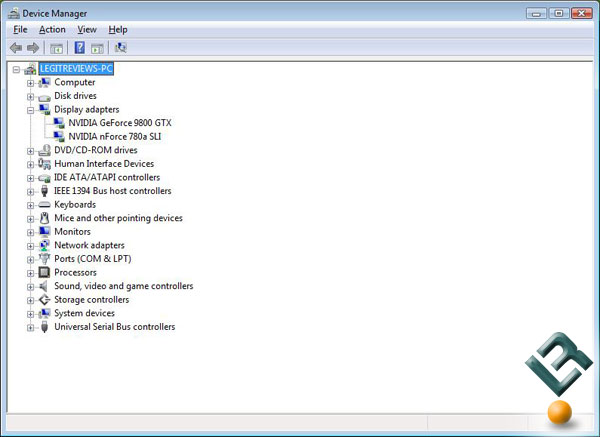Click the Sound, video and game controllers speaker icon
This screenshot has height=437, width=600.
[44, 286]
